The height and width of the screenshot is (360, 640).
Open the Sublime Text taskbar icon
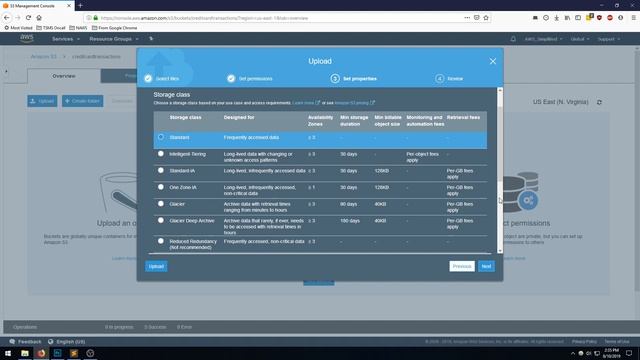(74, 353)
